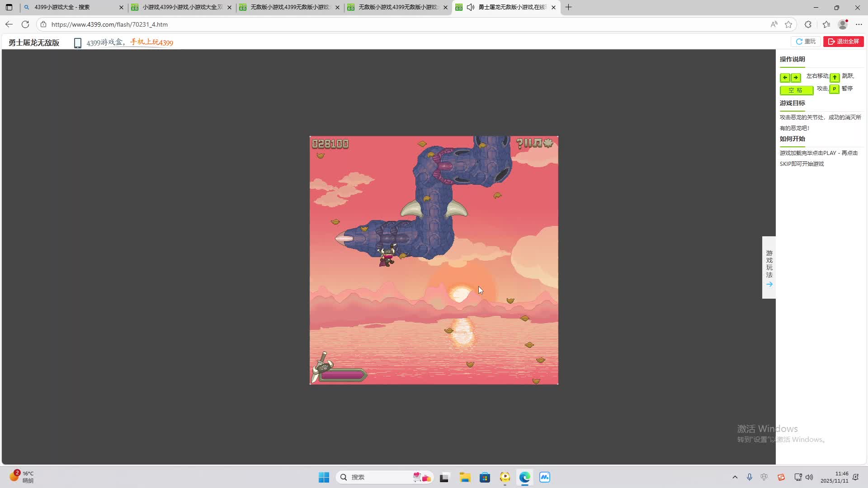Pause the game with the pause icon
Screen dimensions: 868x488
pos(528,144)
